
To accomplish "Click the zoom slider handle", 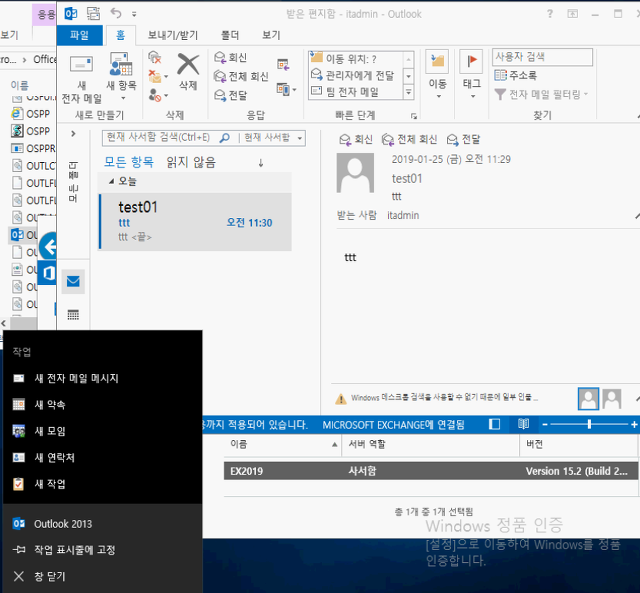I will point(589,424).
